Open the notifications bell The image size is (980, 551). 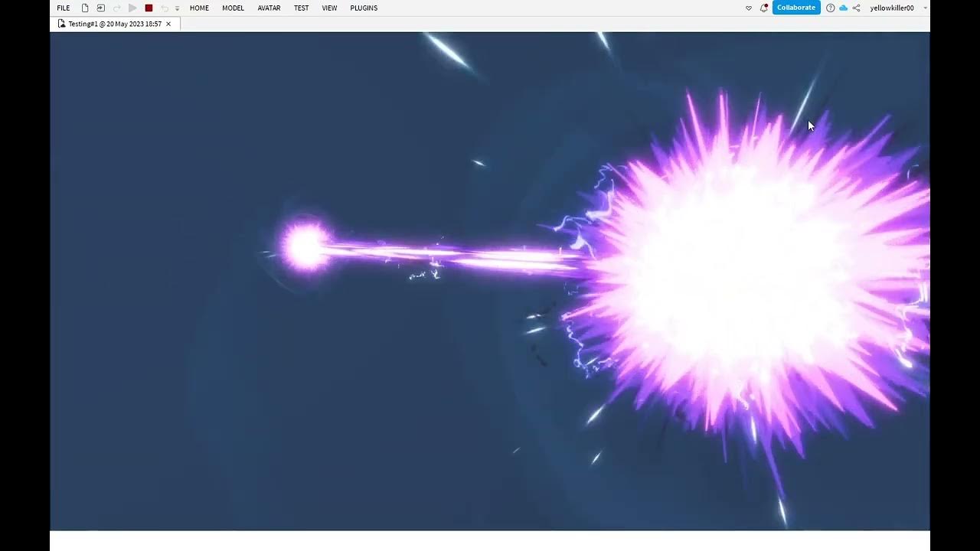pos(763,8)
